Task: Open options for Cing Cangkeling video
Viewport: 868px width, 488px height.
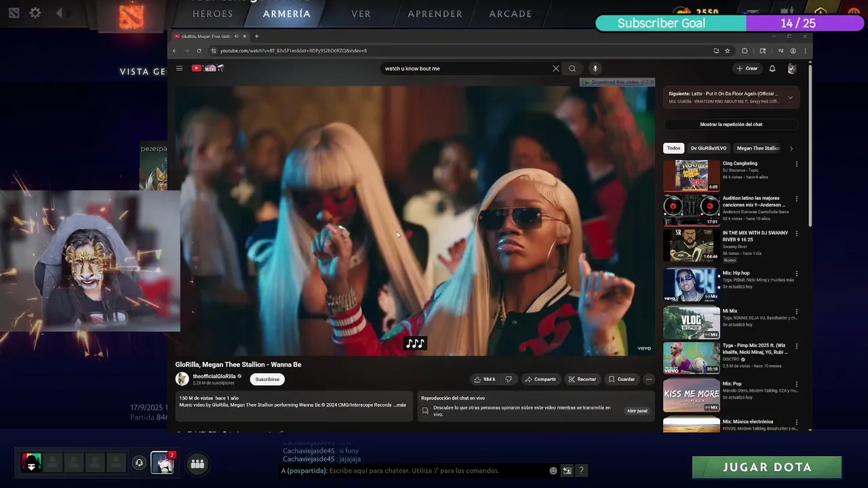Action: click(797, 164)
